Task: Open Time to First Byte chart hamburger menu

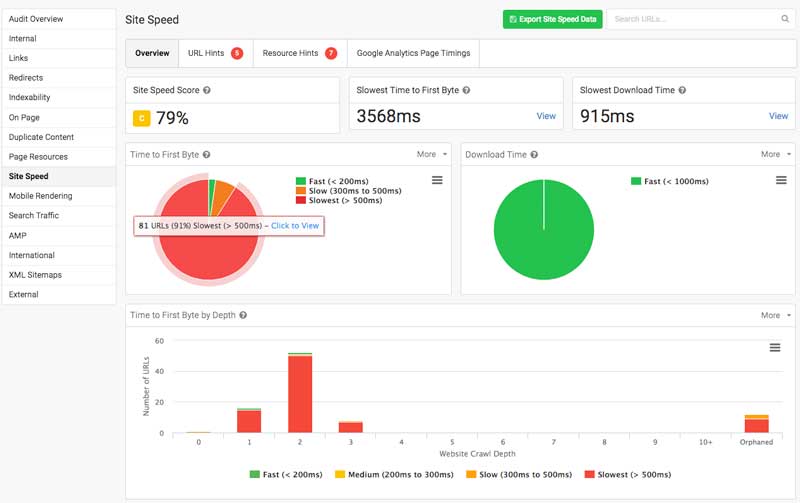Action: pyautogui.click(x=437, y=180)
